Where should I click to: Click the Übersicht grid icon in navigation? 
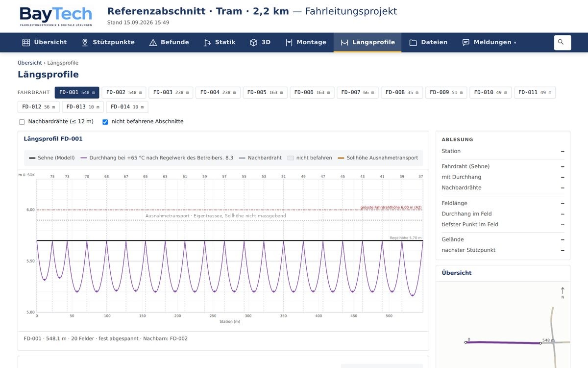point(26,42)
